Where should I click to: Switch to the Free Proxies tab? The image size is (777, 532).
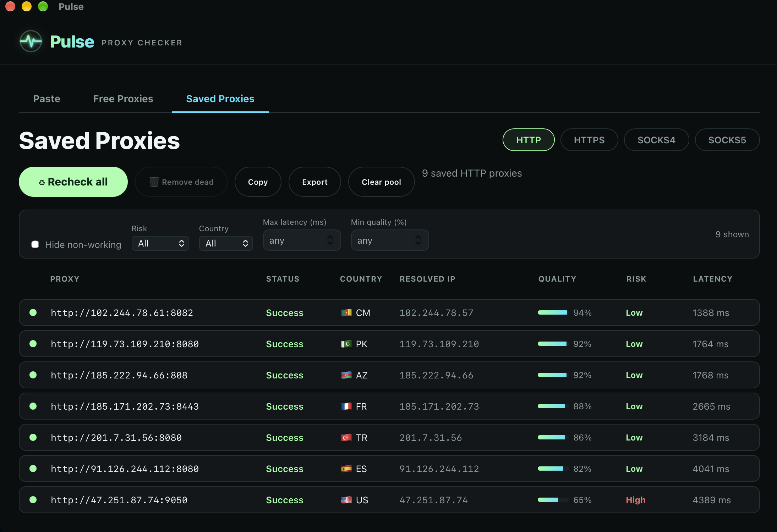pyautogui.click(x=123, y=99)
